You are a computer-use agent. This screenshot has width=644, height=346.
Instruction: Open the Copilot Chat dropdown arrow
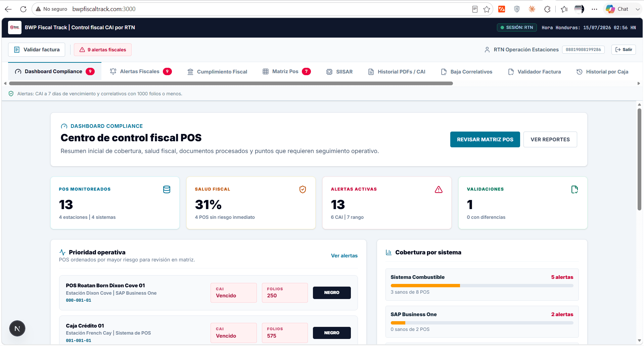coord(637,9)
